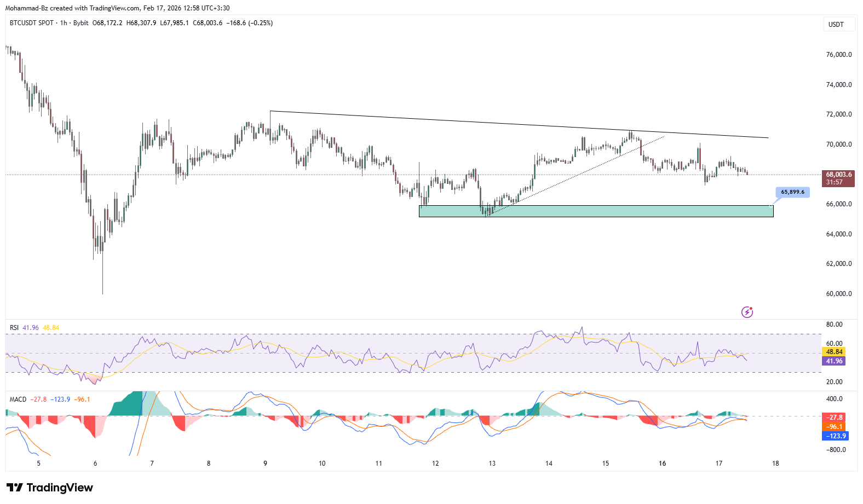Viewport: 863px width, 504px height.
Task: Click the purple 41.96 RSI axis tag
Action: point(834,361)
